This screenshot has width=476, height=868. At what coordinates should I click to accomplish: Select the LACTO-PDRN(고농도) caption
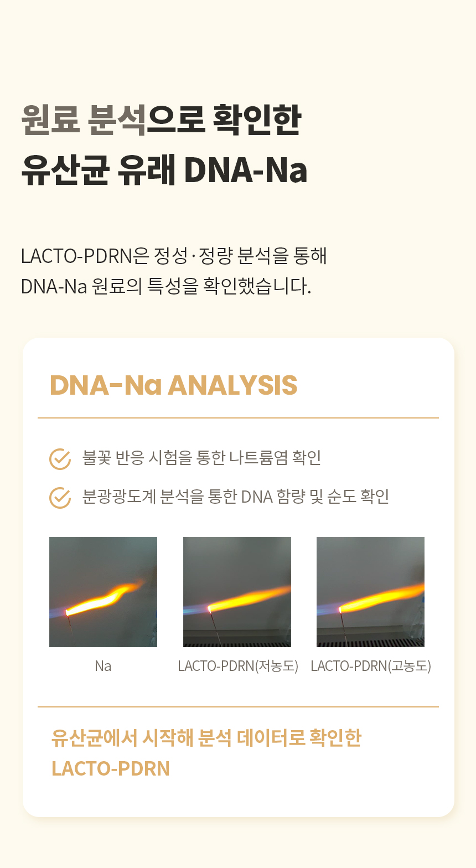(x=371, y=666)
